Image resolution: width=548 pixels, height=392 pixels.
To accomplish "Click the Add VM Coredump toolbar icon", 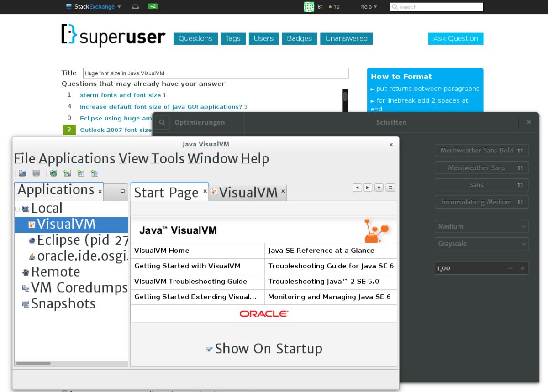I will point(81,173).
